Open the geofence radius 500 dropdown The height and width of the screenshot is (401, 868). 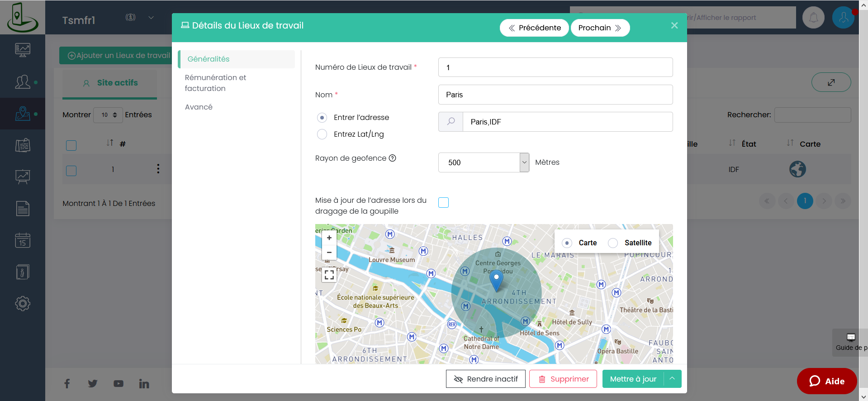point(484,162)
